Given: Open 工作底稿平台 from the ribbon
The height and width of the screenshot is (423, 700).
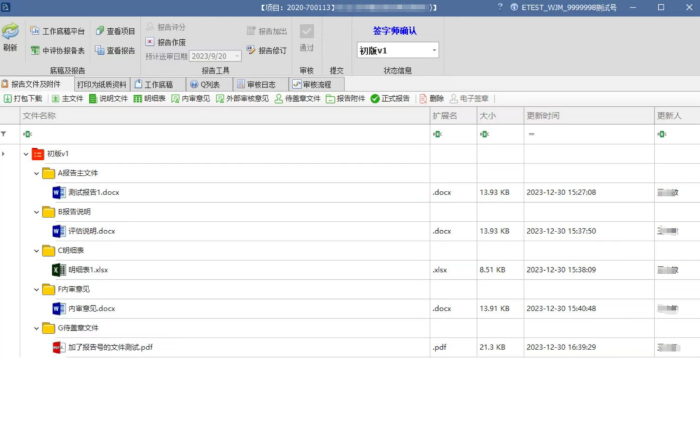Looking at the screenshot, I should coord(57,31).
